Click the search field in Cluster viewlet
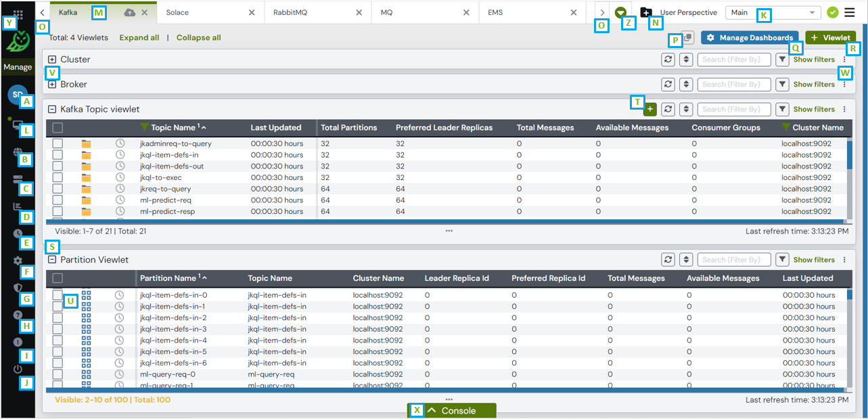This screenshot has height=419, width=868. point(734,60)
